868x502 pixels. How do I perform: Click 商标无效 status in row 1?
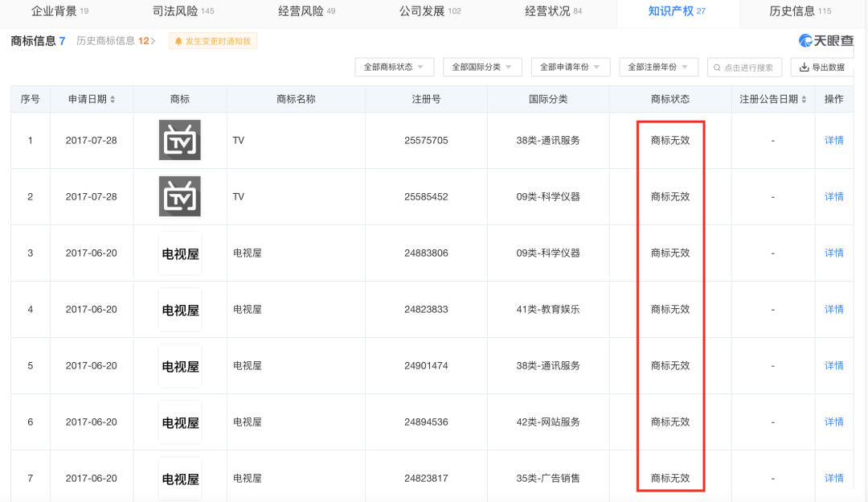tap(670, 140)
